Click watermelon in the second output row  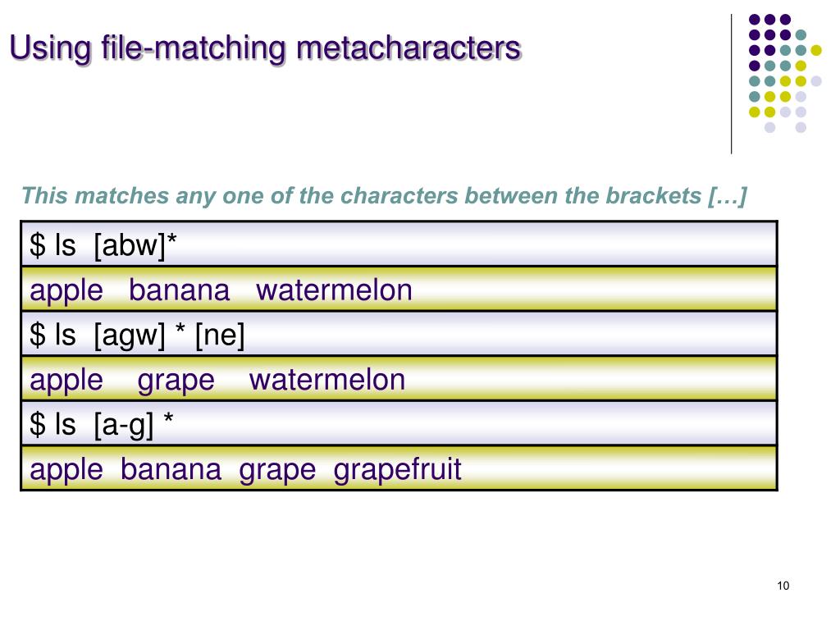click(327, 380)
